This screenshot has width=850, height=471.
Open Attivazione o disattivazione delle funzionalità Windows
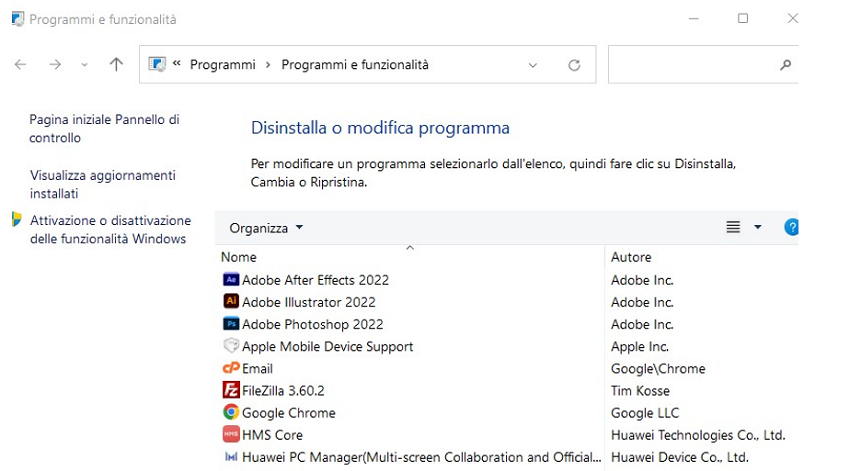tap(110, 229)
